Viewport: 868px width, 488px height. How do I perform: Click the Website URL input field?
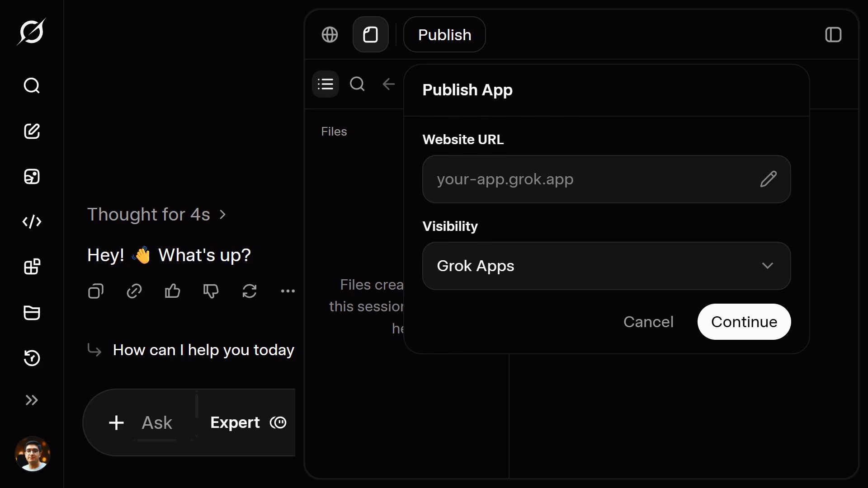pyautogui.click(x=606, y=179)
